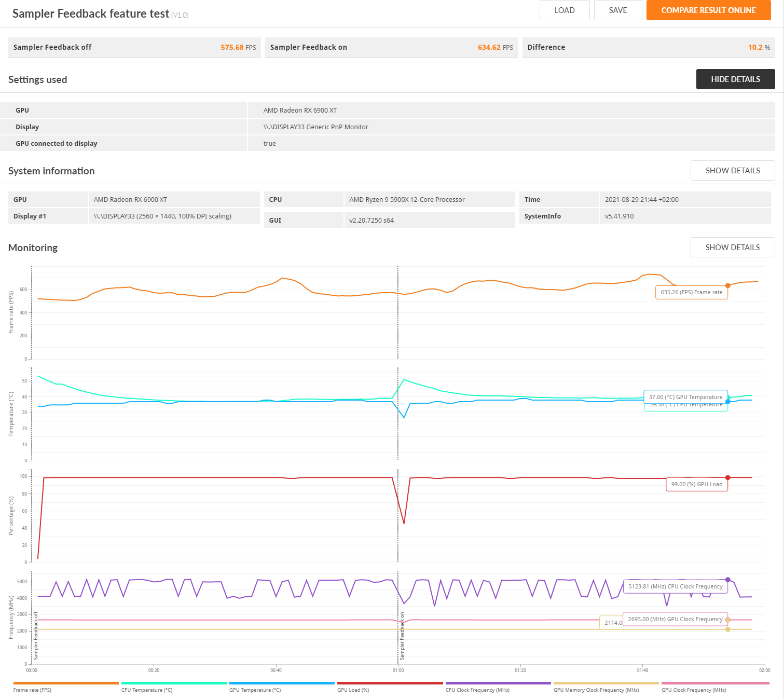The image size is (784, 699).
Task: Select the red GPU Load data point marker
Action: tap(728, 477)
